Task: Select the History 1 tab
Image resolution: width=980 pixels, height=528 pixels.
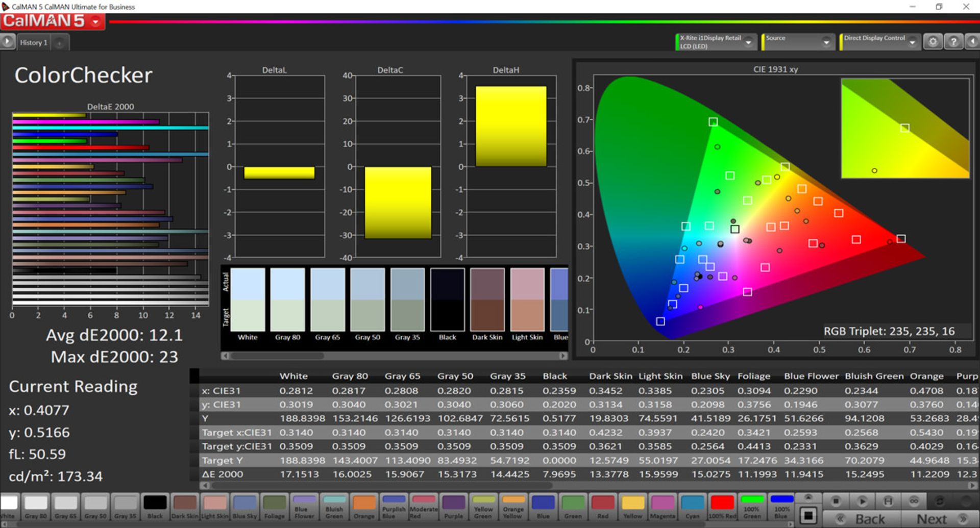Action: 34,43
